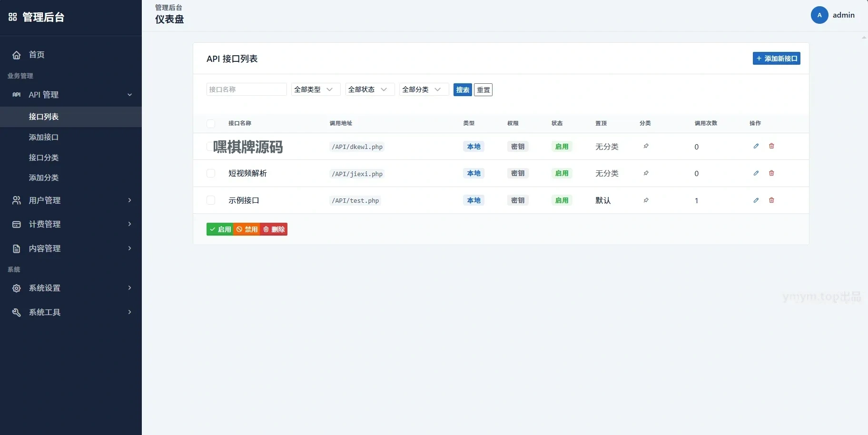Click the edit pencil icon for 短视频解析
The height and width of the screenshot is (435, 868).
(756, 173)
